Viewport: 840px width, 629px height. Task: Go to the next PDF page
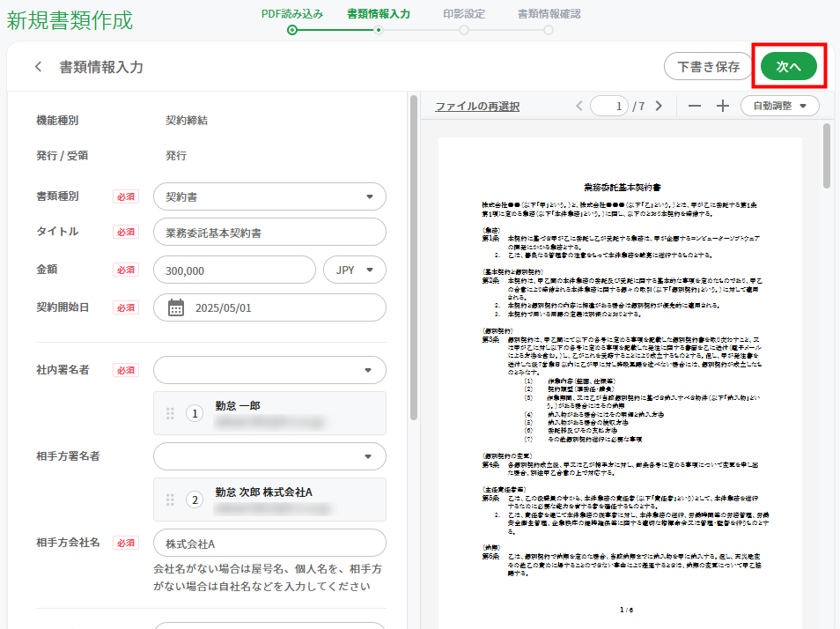point(659,106)
